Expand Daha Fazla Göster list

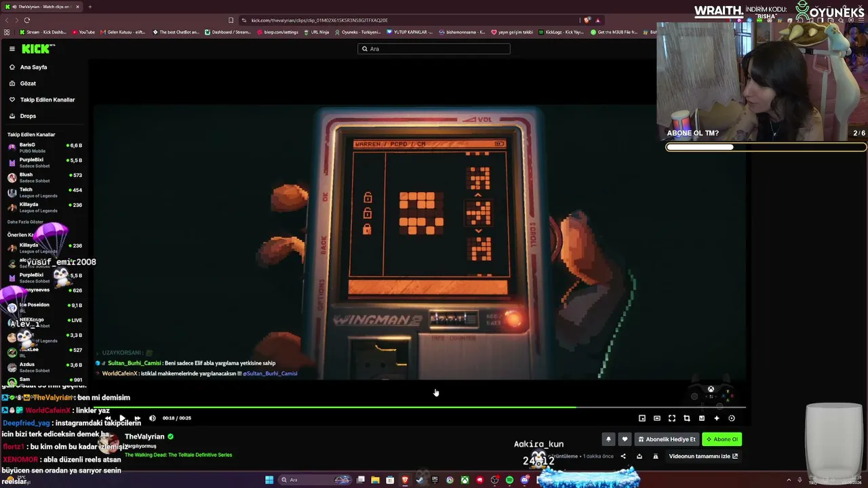coord(25,222)
